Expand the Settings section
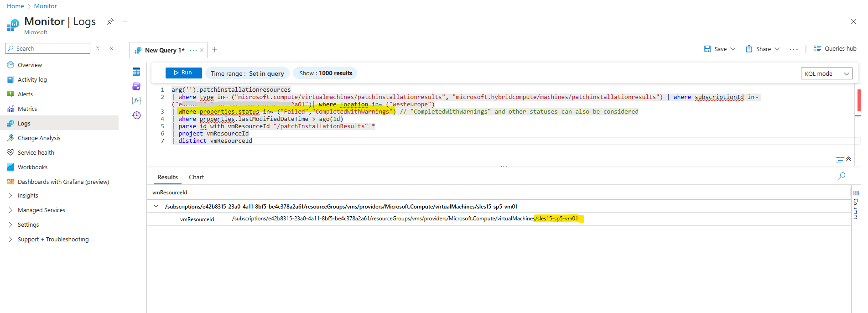Screen dimensions: 868x313 tap(10, 225)
